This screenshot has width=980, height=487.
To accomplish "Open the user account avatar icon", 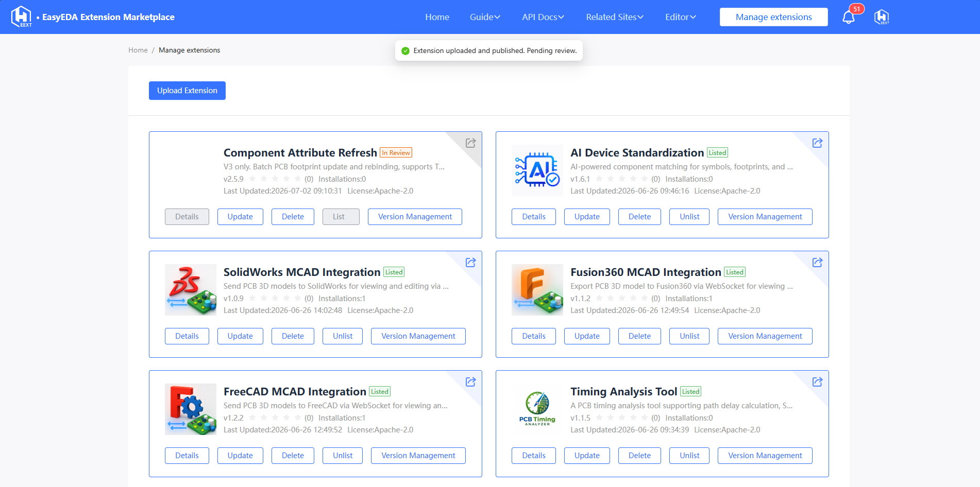I will click(882, 17).
